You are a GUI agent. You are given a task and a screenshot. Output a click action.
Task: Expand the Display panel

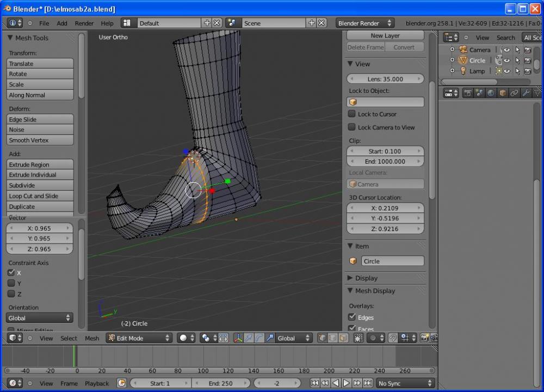(x=366, y=278)
